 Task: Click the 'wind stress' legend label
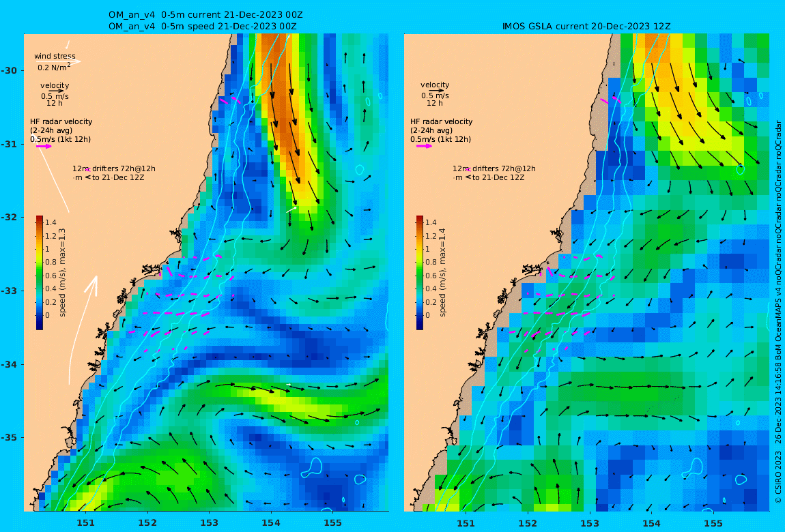click(55, 56)
